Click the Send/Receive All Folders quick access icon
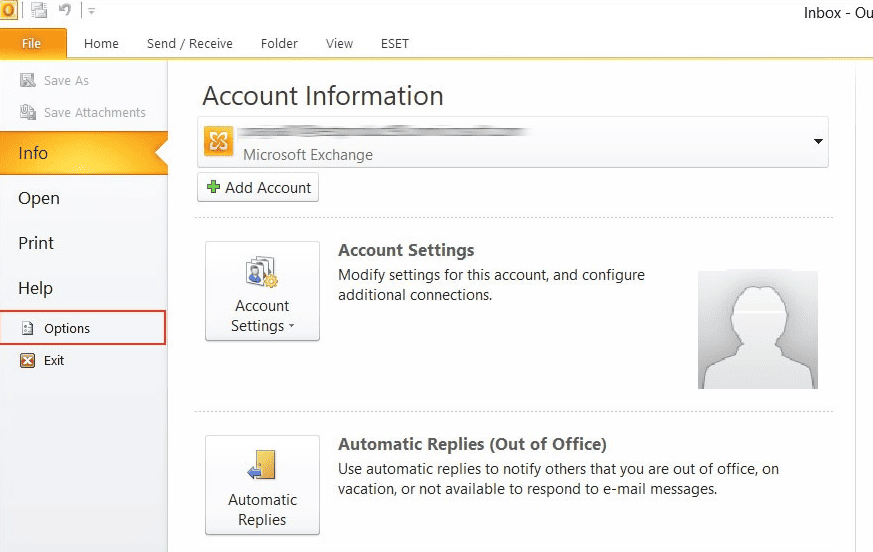 pyautogui.click(x=39, y=11)
